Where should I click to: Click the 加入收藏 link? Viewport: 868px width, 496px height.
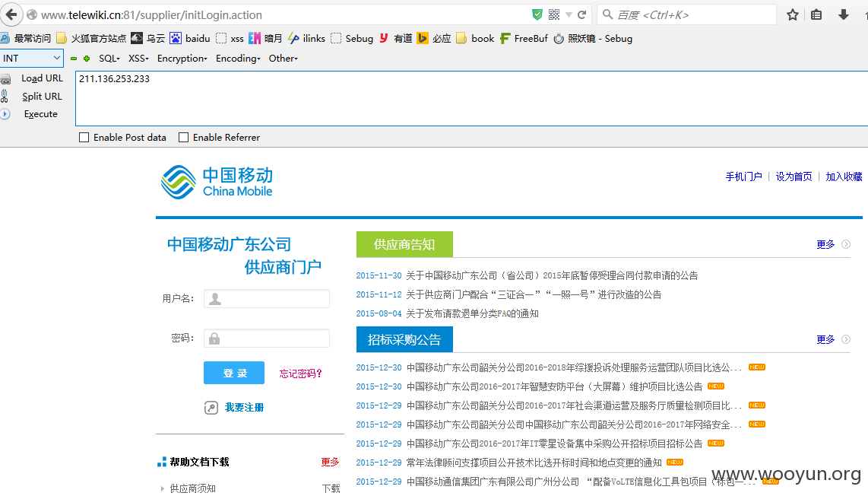(844, 176)
